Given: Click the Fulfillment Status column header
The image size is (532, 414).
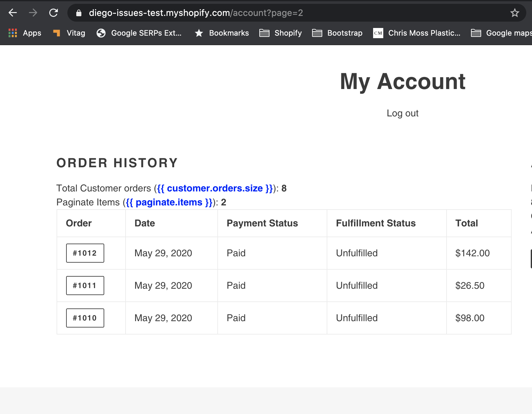Looking at the screenshot, I should tap(376, 223).
